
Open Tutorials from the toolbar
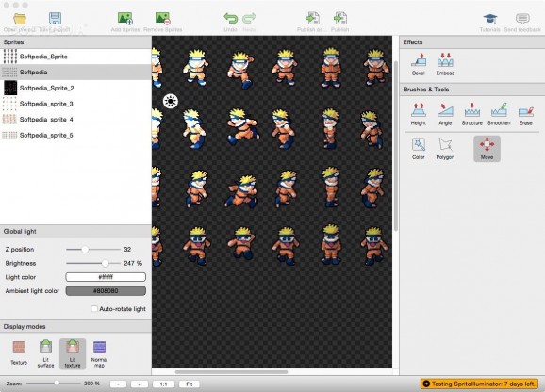490,19
